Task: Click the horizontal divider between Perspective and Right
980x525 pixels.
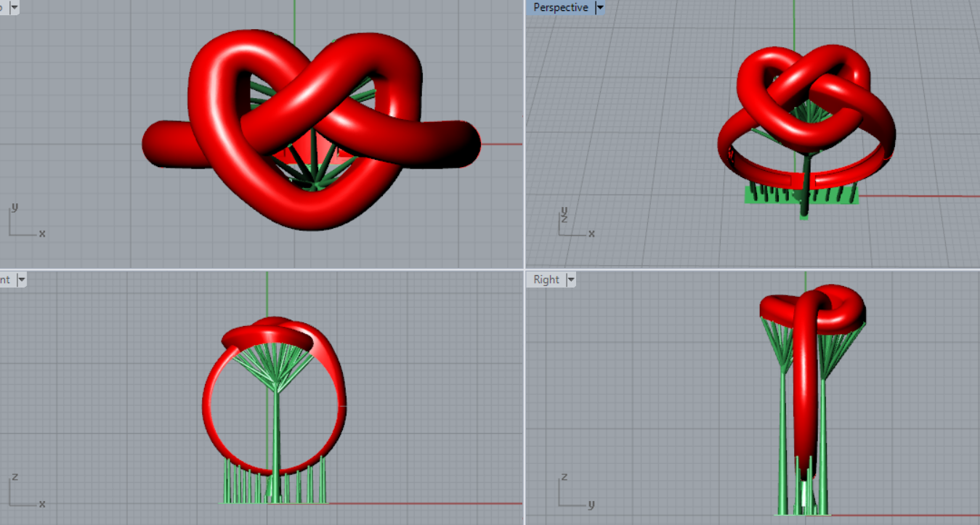Action: click(752, 269)
